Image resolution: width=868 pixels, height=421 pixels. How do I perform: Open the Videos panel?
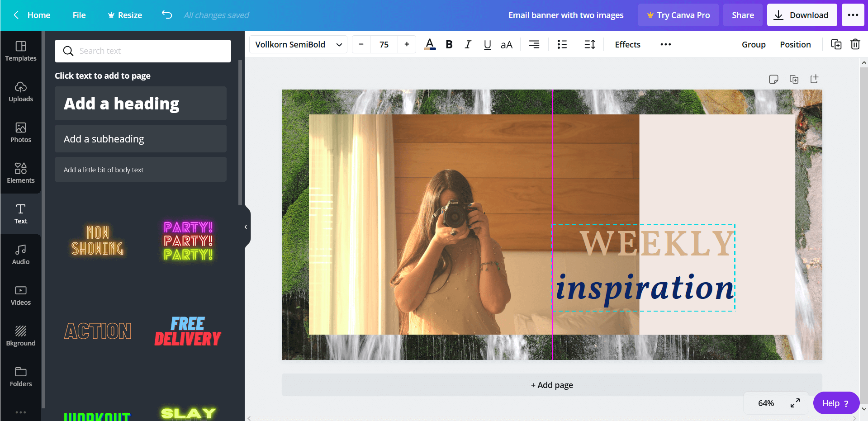pos(21,295)
